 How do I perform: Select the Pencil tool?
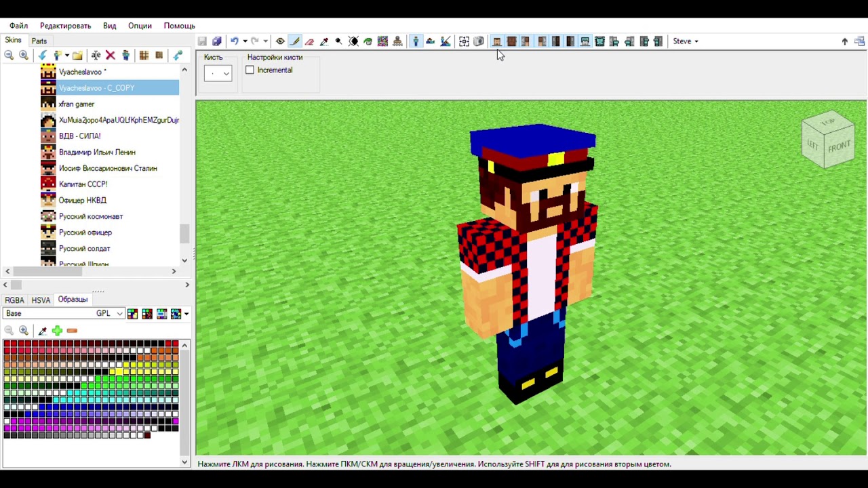tap(295, 41)
